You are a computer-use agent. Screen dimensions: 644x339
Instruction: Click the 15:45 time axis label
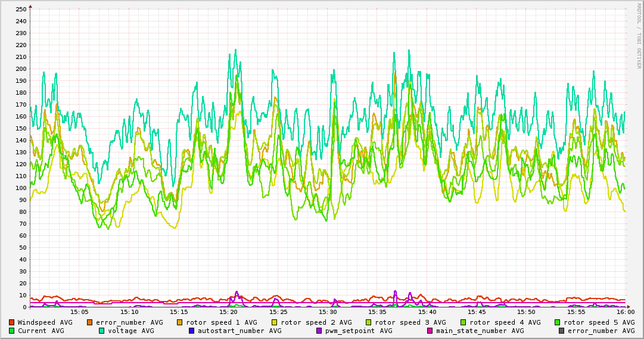coord(477,312)
